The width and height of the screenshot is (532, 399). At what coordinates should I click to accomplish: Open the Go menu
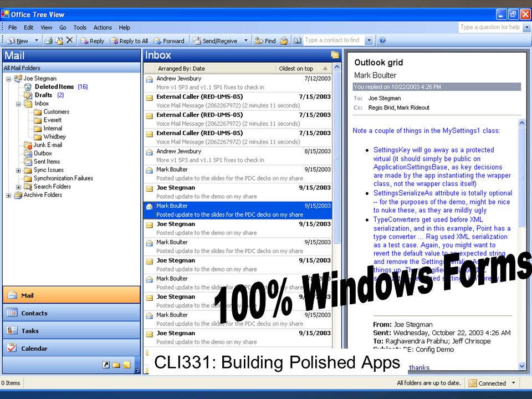click(x=63, y=28)
